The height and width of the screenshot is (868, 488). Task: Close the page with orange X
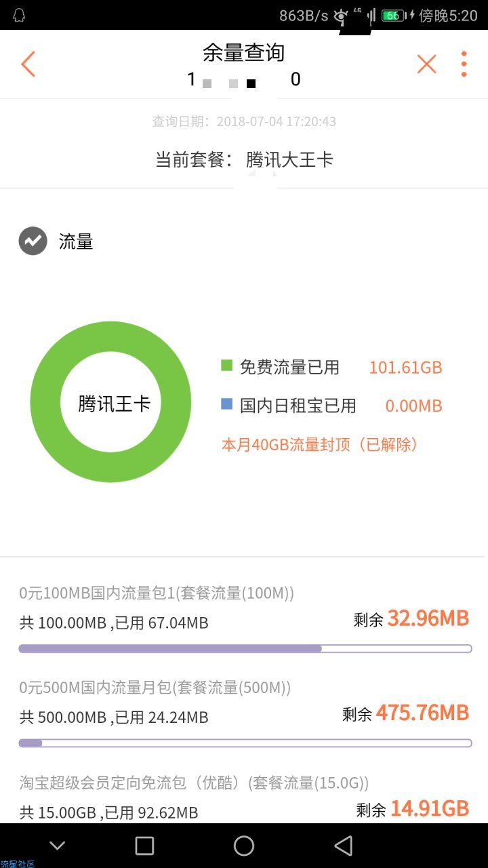coord(426,64)
